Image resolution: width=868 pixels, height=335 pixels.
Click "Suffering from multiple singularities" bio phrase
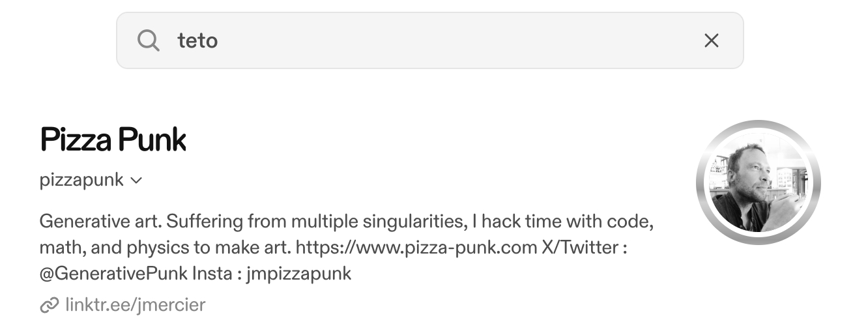coord(314,222)
